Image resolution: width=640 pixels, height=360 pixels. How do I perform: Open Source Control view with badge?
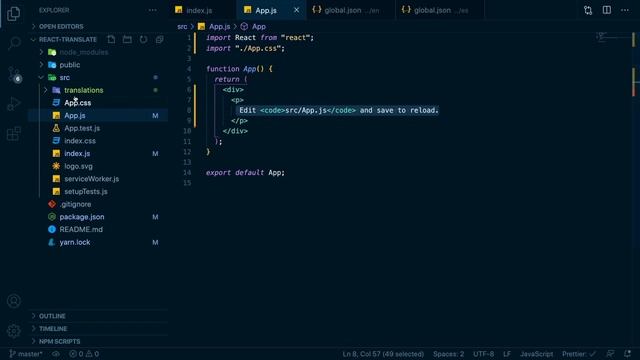click(x=14, y=75)
